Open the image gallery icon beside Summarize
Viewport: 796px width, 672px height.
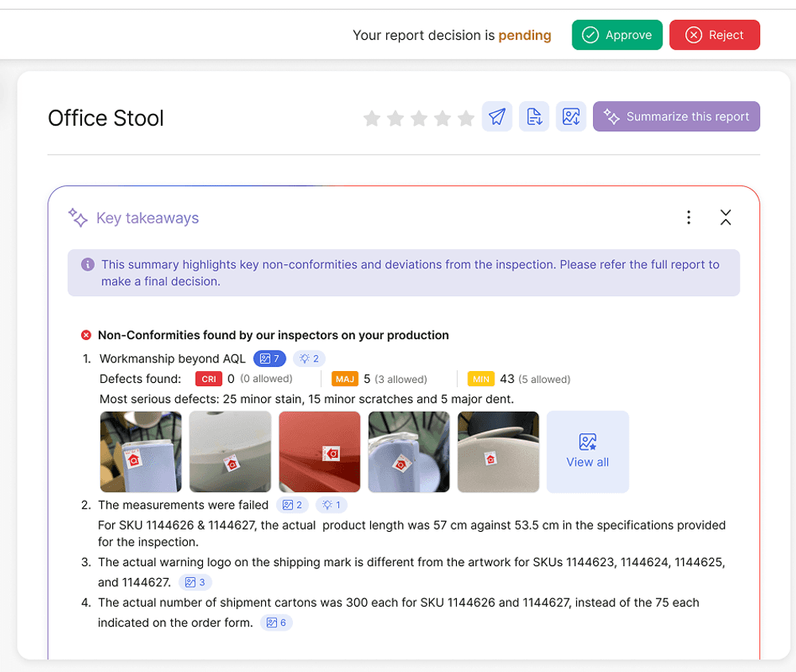tap(571, 117)
